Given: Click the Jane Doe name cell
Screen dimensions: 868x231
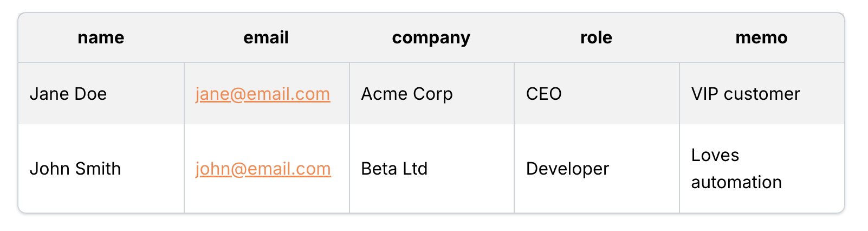Looking at the screenshot, I should tap(101, 94).
